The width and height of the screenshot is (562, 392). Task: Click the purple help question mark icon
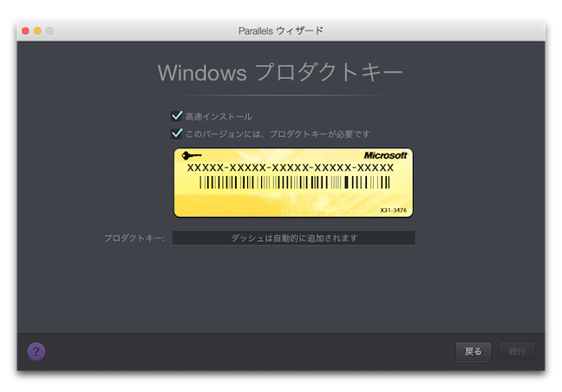[x=36, y=351]
